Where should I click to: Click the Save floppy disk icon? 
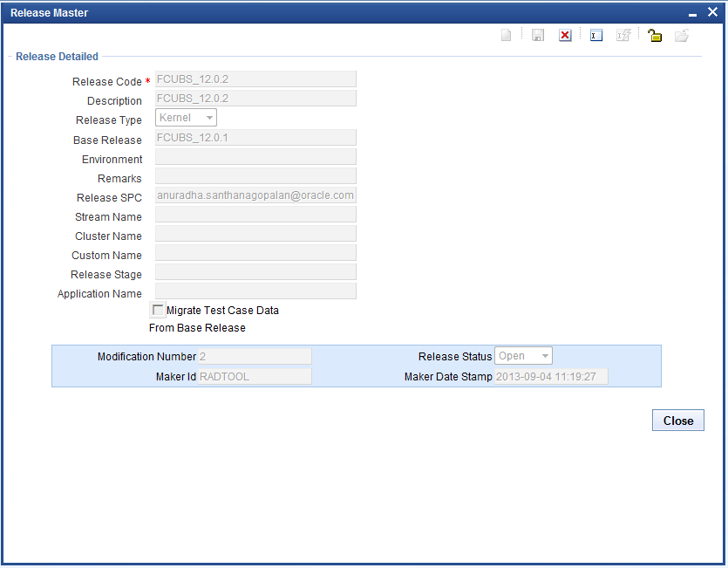[538, 35]
